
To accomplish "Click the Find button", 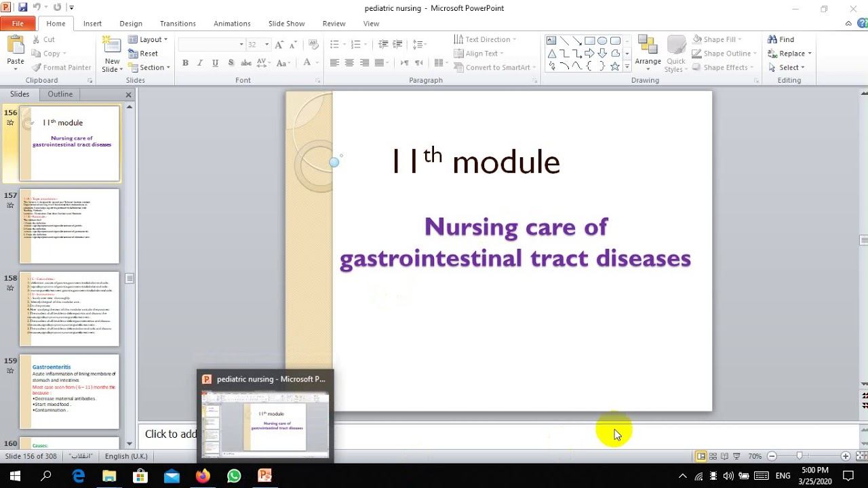I will [x=781, y=39].
